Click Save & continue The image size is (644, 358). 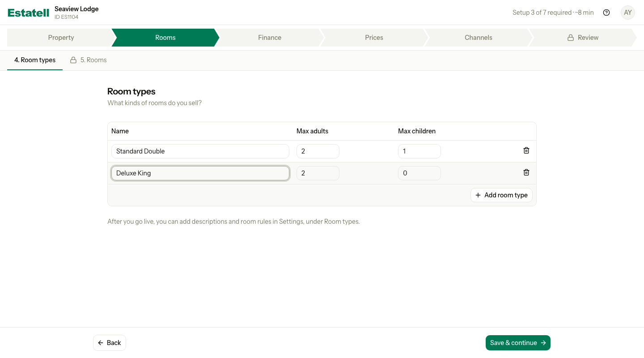(x=518, y=343)
